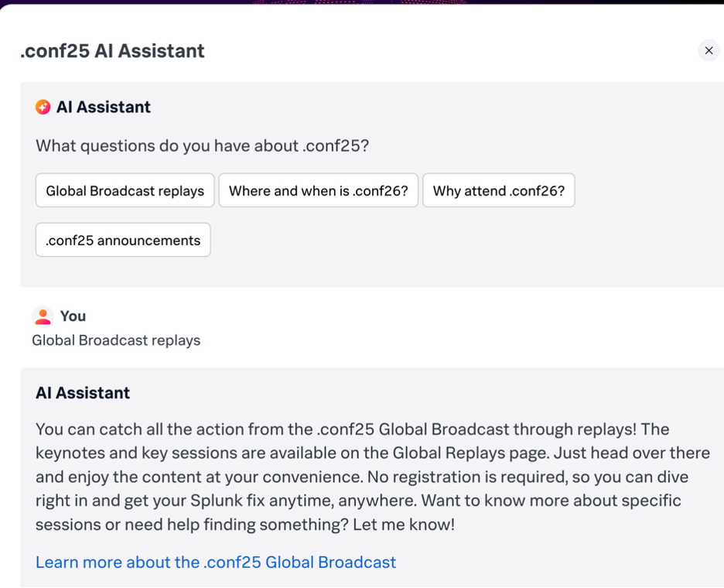Select the Global Broadcast replays suggestion button
Screen dimensions: 724x588
click(x=125, y=191)
